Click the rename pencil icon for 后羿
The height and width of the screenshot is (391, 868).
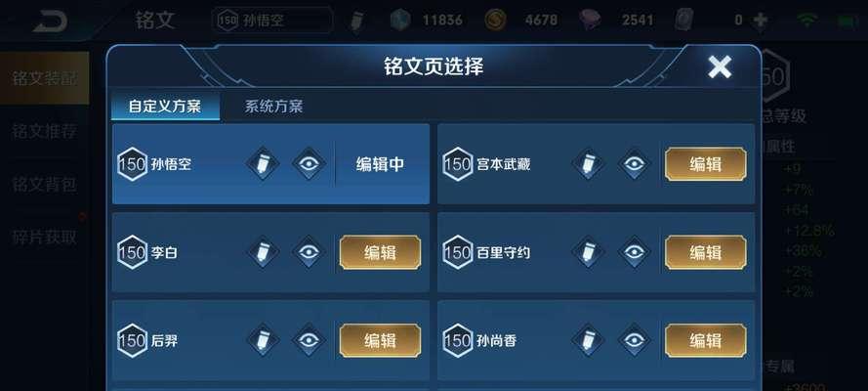[263, 340]
